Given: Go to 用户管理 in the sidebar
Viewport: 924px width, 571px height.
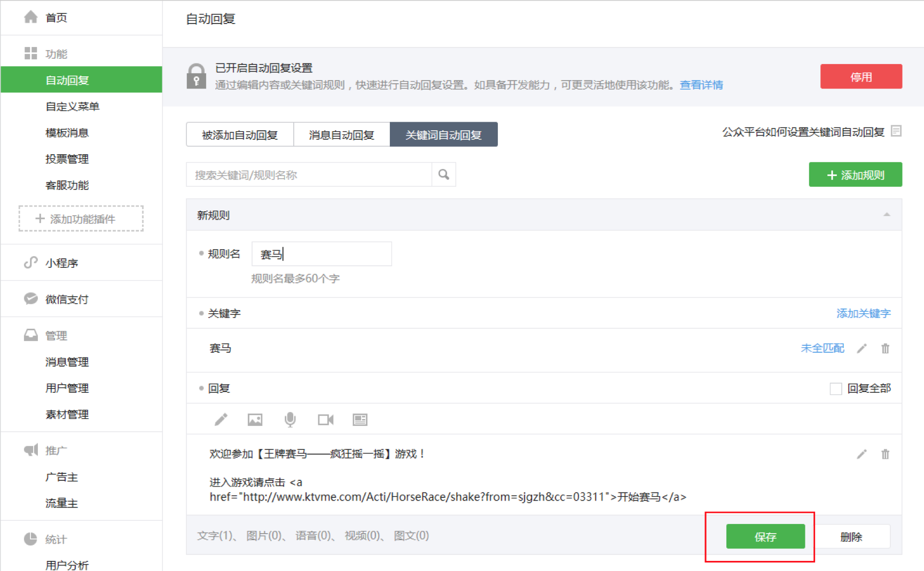Looking at the screenshot, I should tap(67, 388).
